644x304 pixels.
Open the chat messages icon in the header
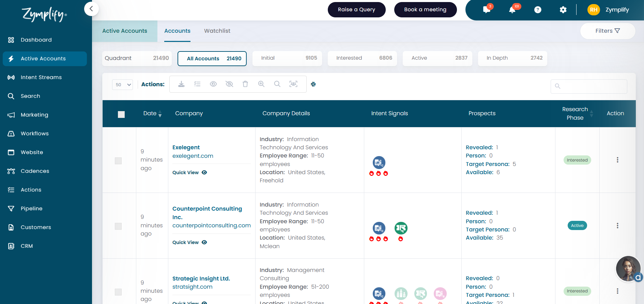click(487, 10)
